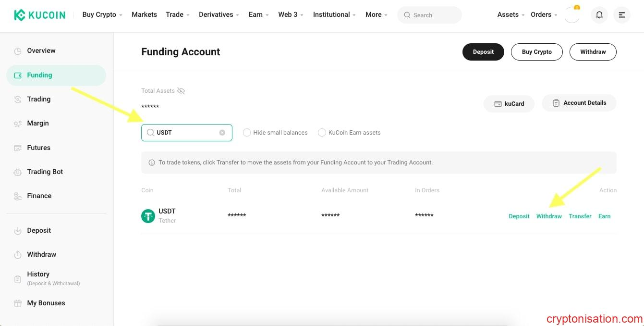Open the hamburger menu icon in header

(621, 15)
